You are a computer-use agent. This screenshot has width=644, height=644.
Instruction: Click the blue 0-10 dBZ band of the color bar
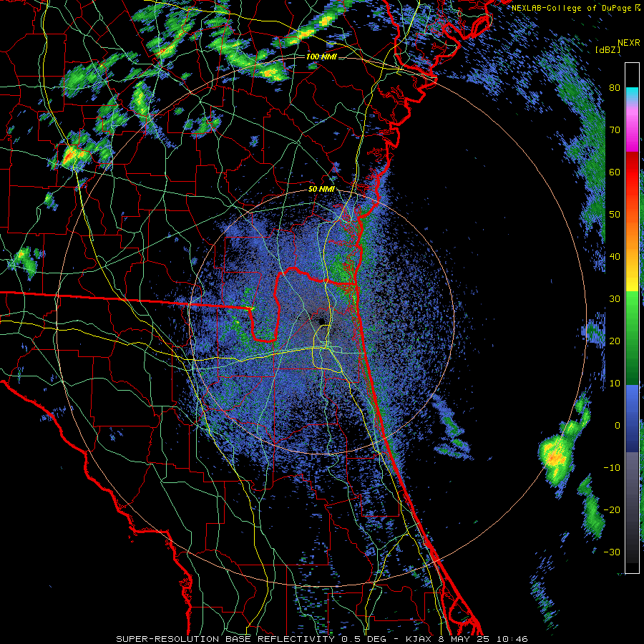click(x=632, y=404)
